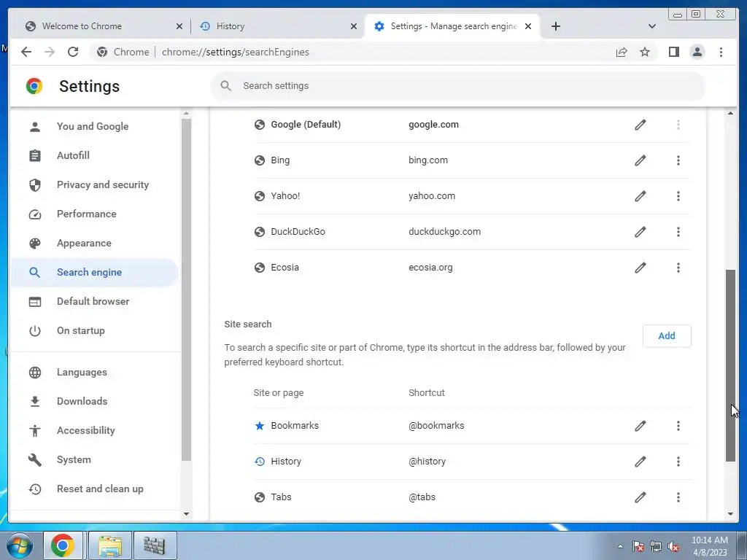
Task: Edit the Bookmarks site search shortcut
Action: [x=640, y=426]
